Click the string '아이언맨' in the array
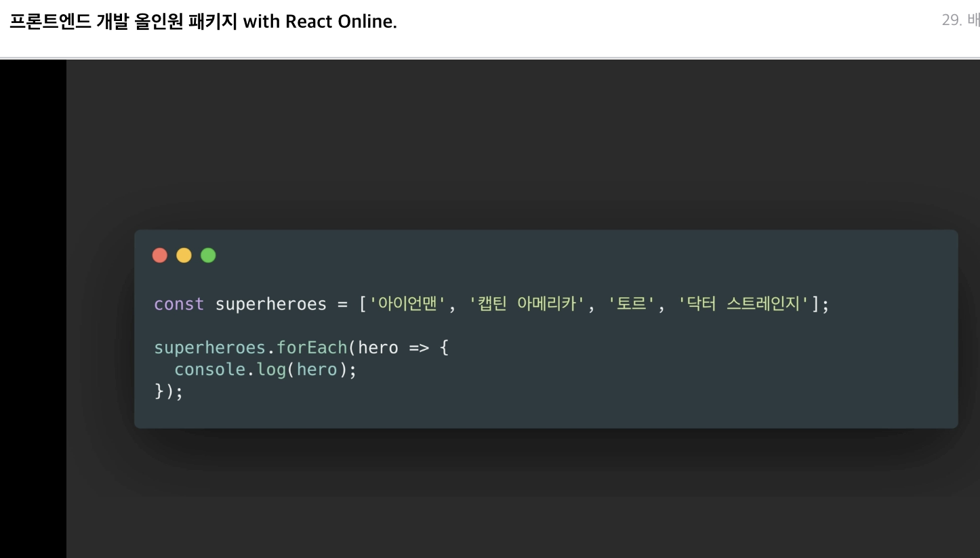 pos(407,304)
